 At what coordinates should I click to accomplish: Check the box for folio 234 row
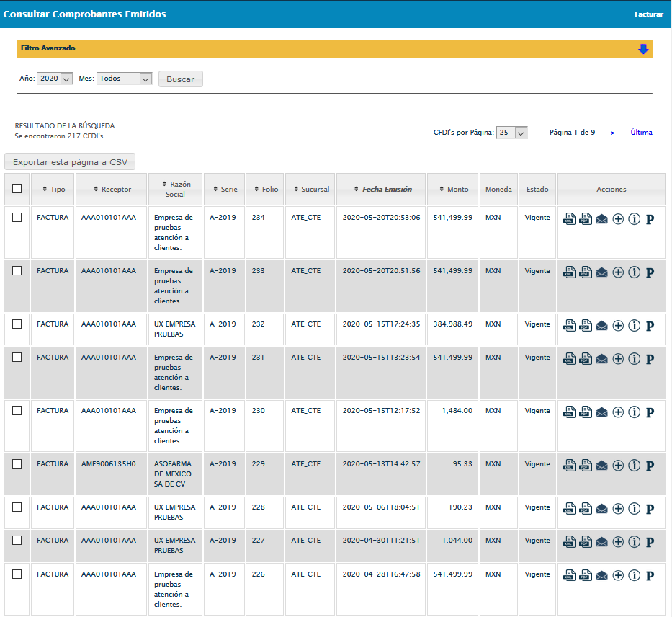point(17,218)
